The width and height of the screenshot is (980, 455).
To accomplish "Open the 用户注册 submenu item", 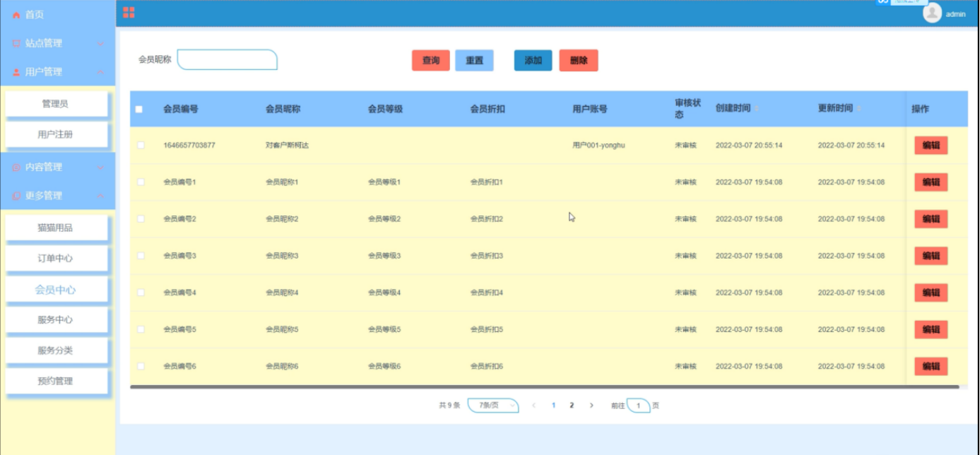I will click(x=57, y=135).
